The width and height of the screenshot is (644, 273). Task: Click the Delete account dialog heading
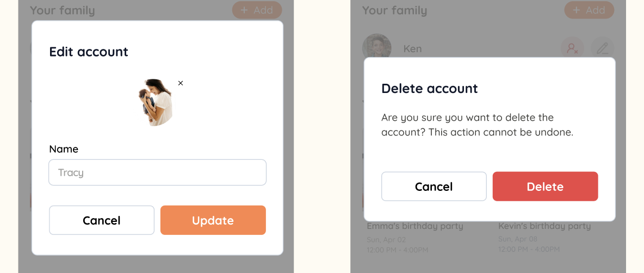point(430,88)
